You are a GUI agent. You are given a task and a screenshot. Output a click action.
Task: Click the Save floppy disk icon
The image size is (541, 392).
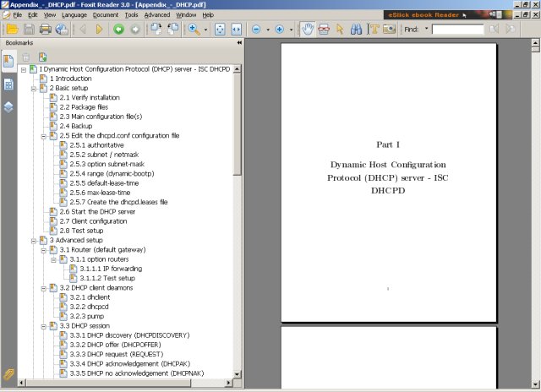pos(29,30)
